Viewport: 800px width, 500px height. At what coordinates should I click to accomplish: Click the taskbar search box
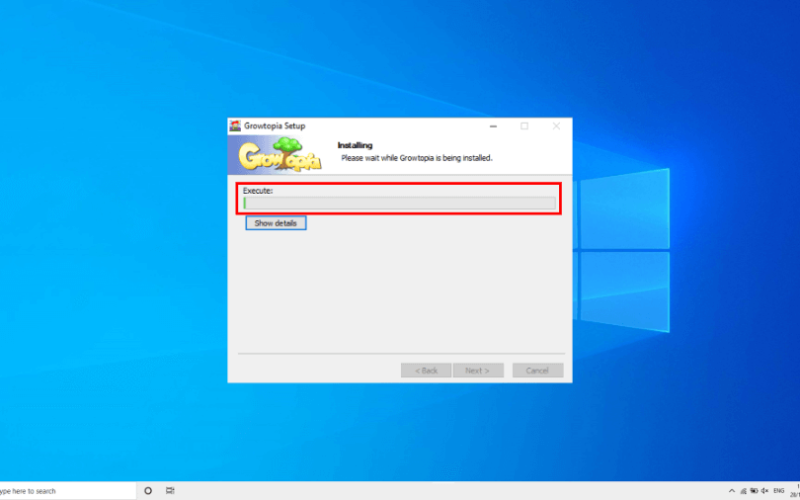(68, 491)
